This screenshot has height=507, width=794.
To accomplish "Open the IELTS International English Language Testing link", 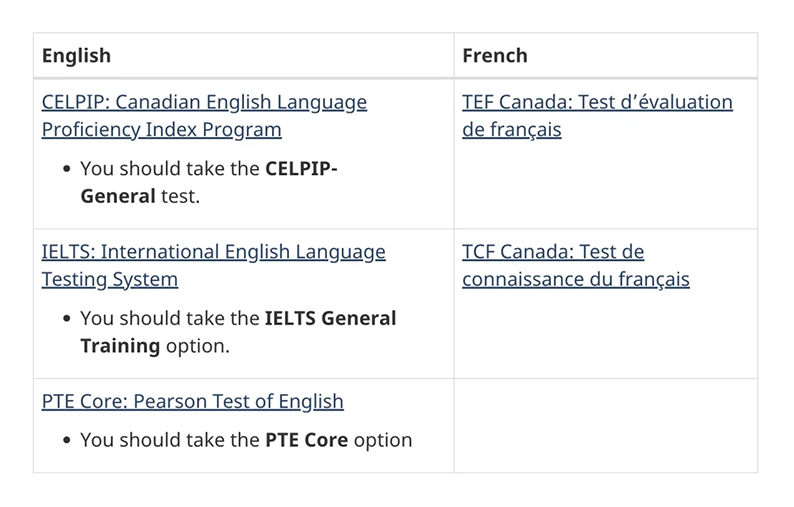I will click(213, 253).
